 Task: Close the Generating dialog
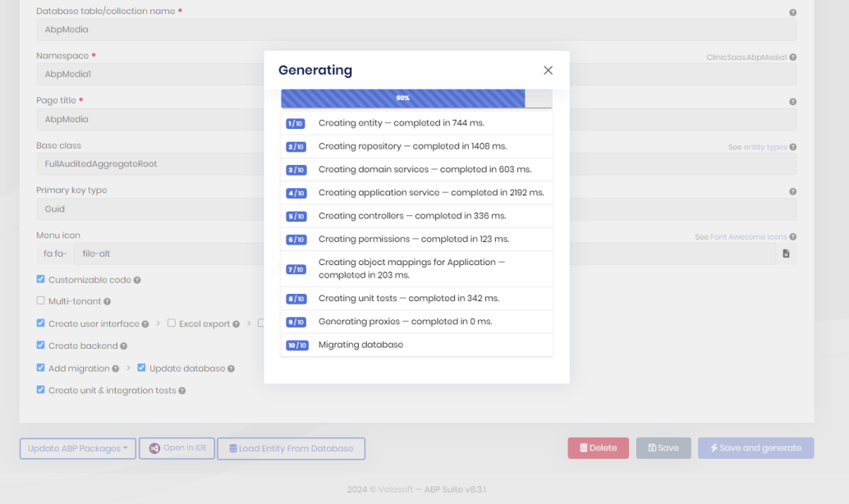(x=548, y=71)
